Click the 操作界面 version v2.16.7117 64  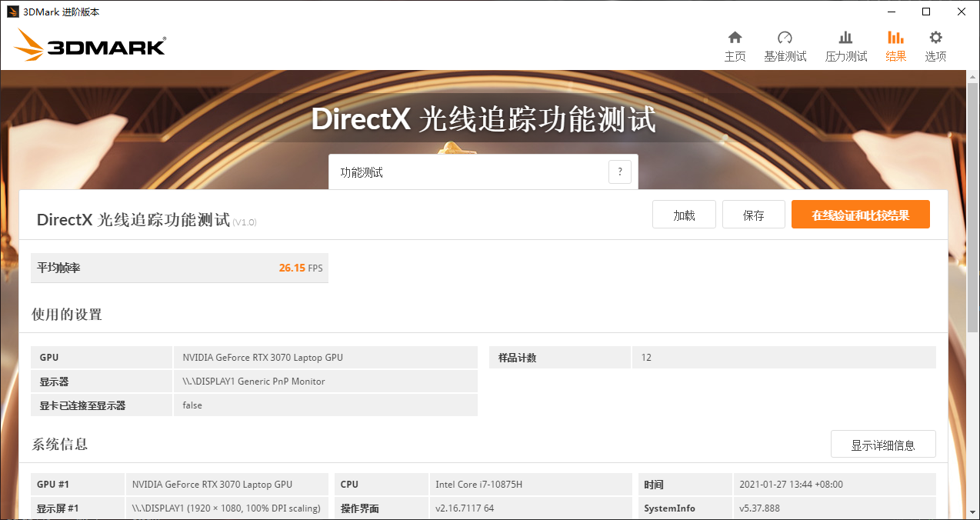tap(465, 508)
